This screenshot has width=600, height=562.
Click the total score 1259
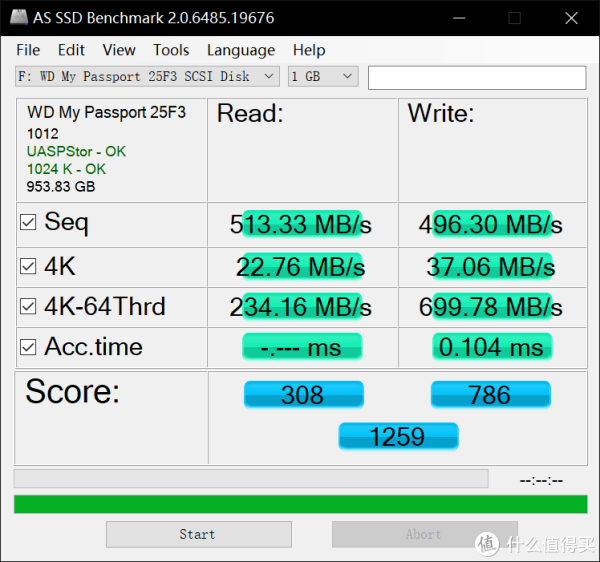(398, 436)
